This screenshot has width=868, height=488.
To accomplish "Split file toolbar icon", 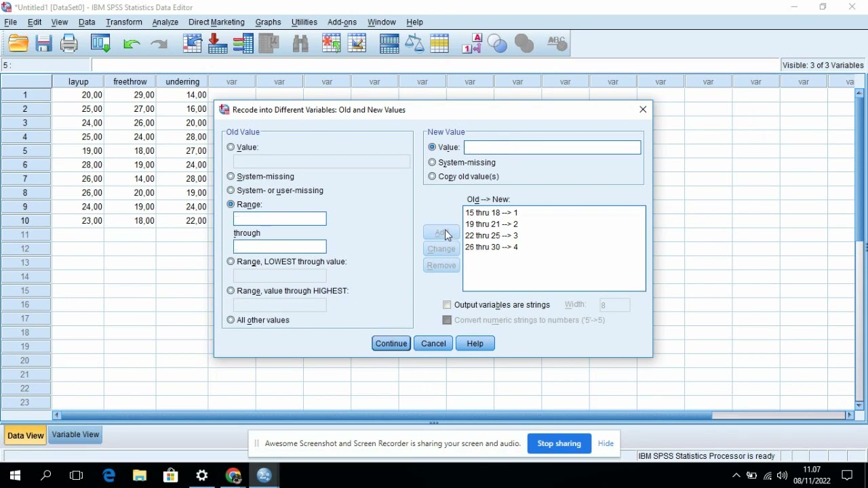I will coord(389,44).
